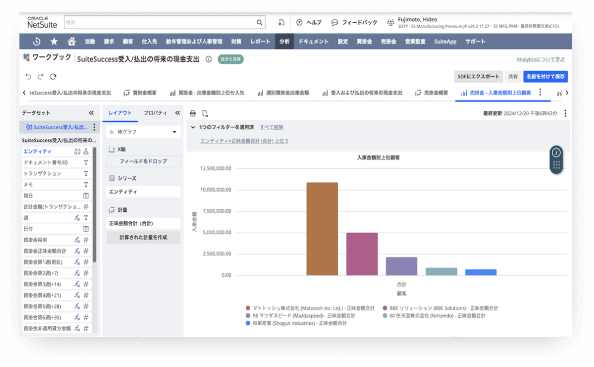The width and height of the screenshot is (594, 367).
Task: Click the 正味金額合計 (合計) measure field
Action: (x=143, y=223)
